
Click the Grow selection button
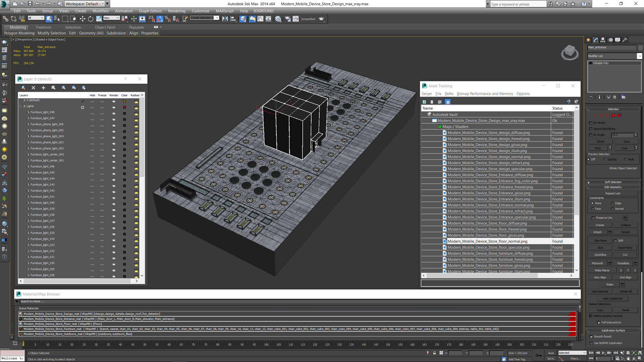coord(626,141)
